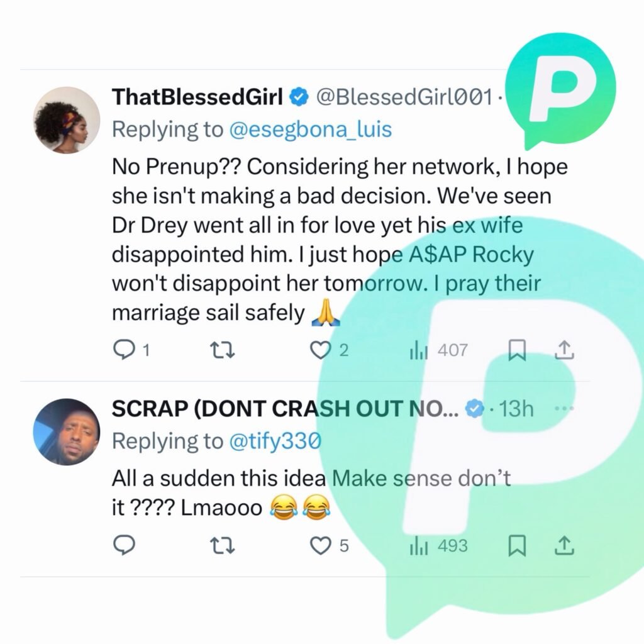644x644 pixels.
Task: Bookmark SCRAP's tweet
Action: click(516, 545)
